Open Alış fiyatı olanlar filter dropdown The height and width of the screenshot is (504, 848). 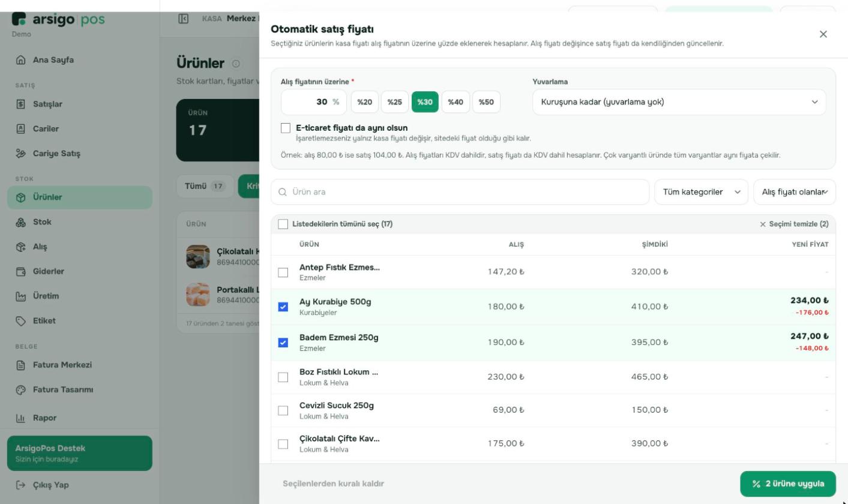pyautogui.click(x=795, y=192)
